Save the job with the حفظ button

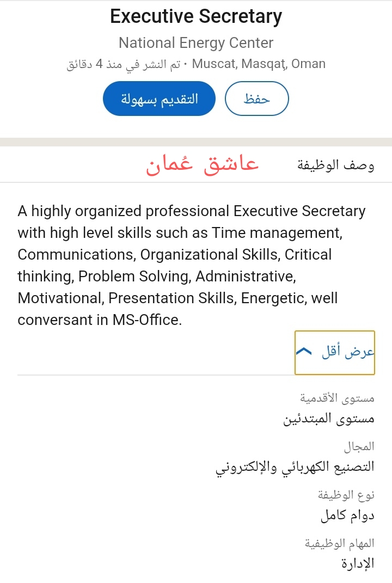coord(256,99)
